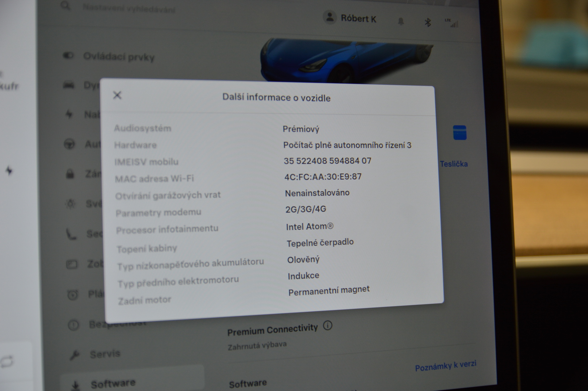The width and height of the screenshot is (588, 391).
Task: Tap the LTE signal strength icon
Action: pyautogui.click(x=452, y=23)
